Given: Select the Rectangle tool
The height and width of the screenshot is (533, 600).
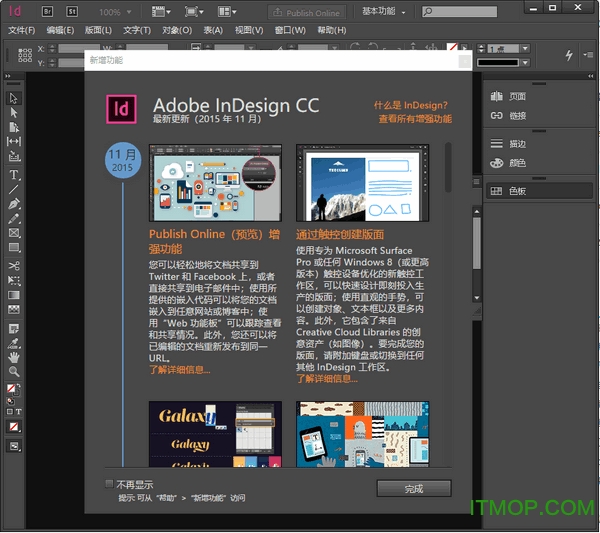Looking at the screenshot, I should (x=13, y=248).
